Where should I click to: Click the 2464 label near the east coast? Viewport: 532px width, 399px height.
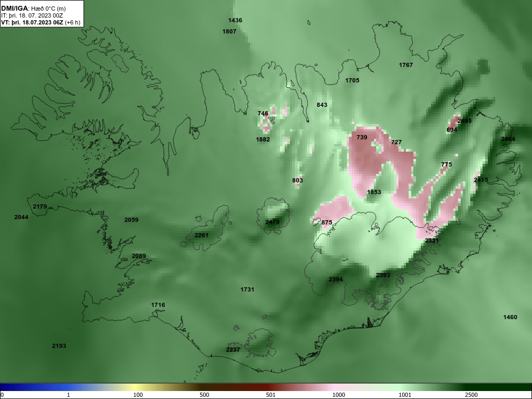point(508,139)
